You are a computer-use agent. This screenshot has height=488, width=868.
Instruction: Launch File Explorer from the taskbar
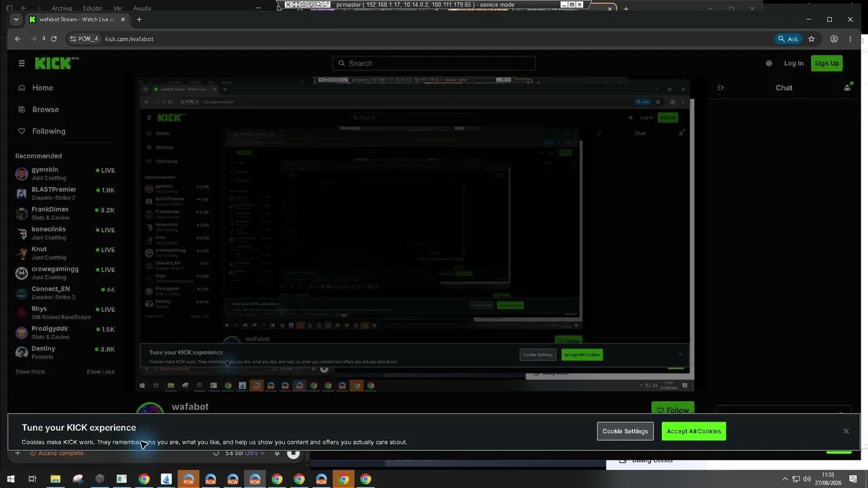tap(56, 479)
